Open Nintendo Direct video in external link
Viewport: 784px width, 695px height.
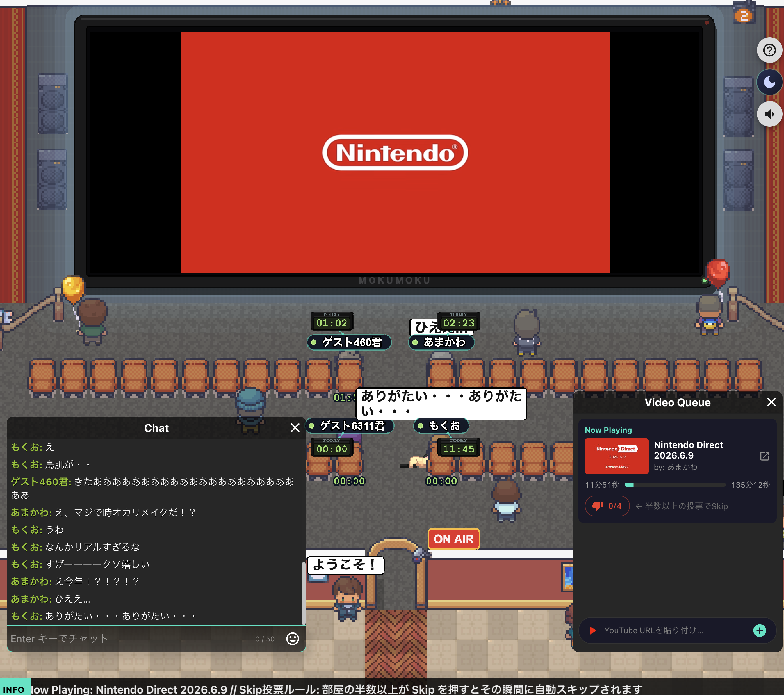(765, 456)
